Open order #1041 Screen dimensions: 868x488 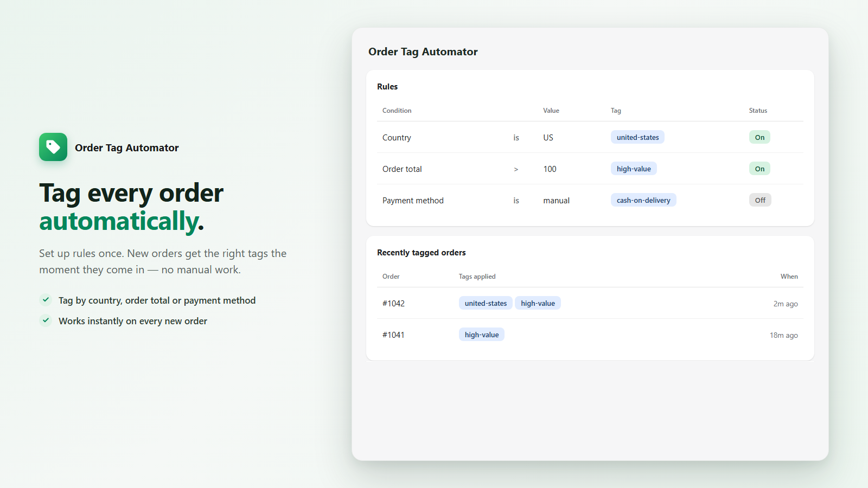[x=393, y=335]
